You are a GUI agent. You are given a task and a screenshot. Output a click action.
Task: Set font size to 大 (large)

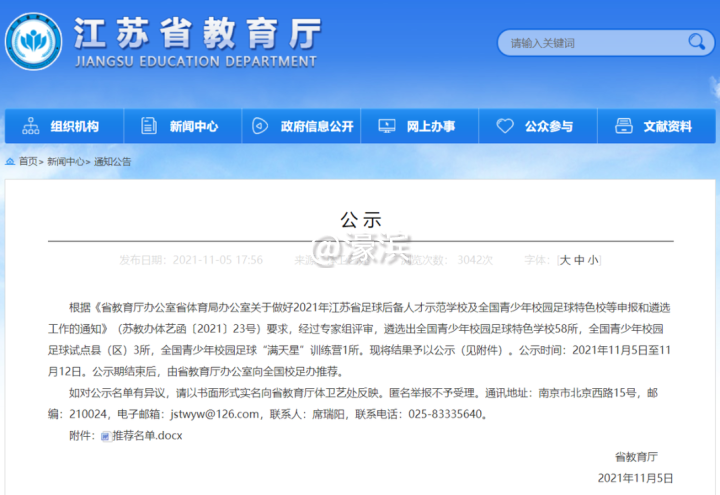565,260
